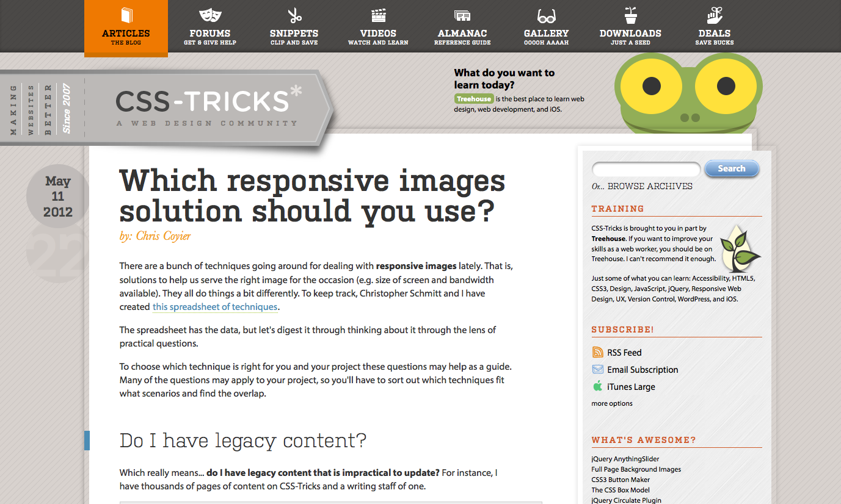This screenshot has height=504, width=841.
Task: Open this spreadsheet of techniques link
Action: point(215,307)
